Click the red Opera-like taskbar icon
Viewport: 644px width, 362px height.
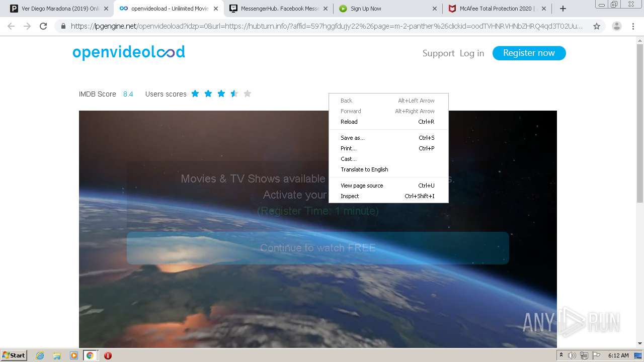coord(108,355)
